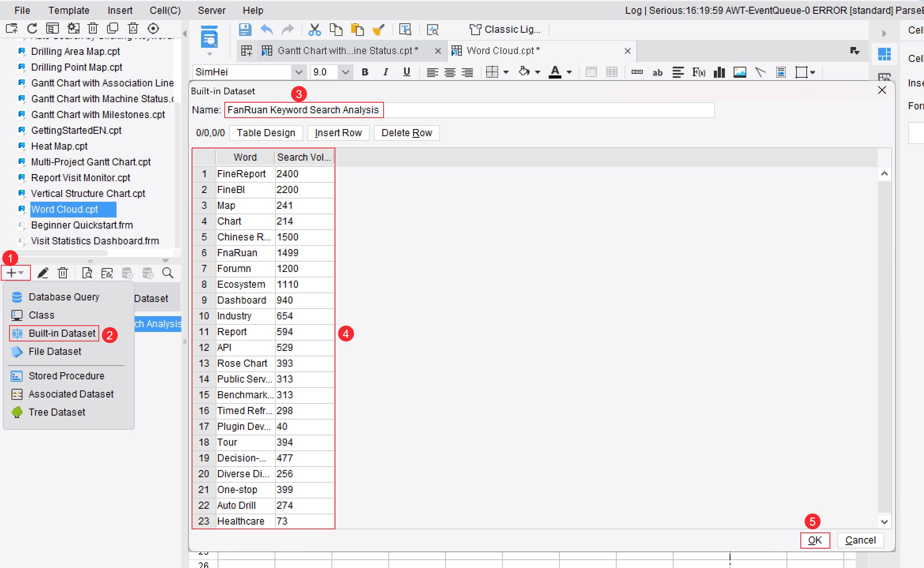The width and height of the screenshot is (924, 568).
Task: Click the Undo arrow icon
Action: [267, 30]
